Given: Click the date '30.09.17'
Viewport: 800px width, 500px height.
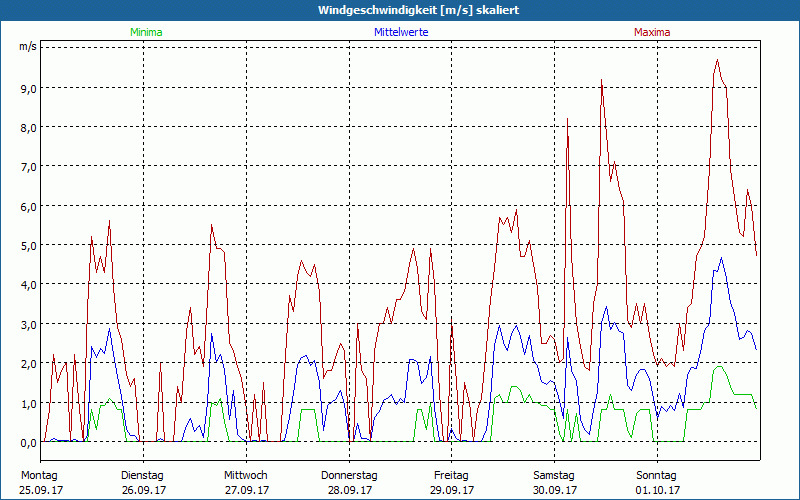Looking at the screenshot, I should click(555, 490).
